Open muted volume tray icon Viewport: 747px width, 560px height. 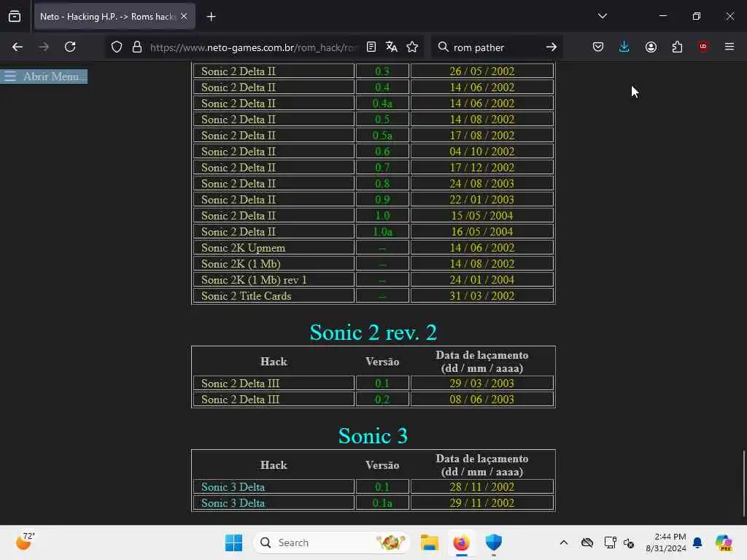pyautogui.click(x=629, y=542)
